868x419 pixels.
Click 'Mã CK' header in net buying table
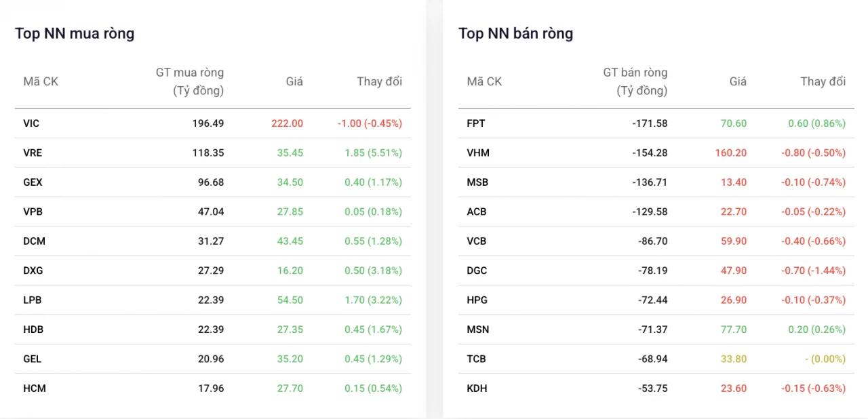tap(41, 81)
